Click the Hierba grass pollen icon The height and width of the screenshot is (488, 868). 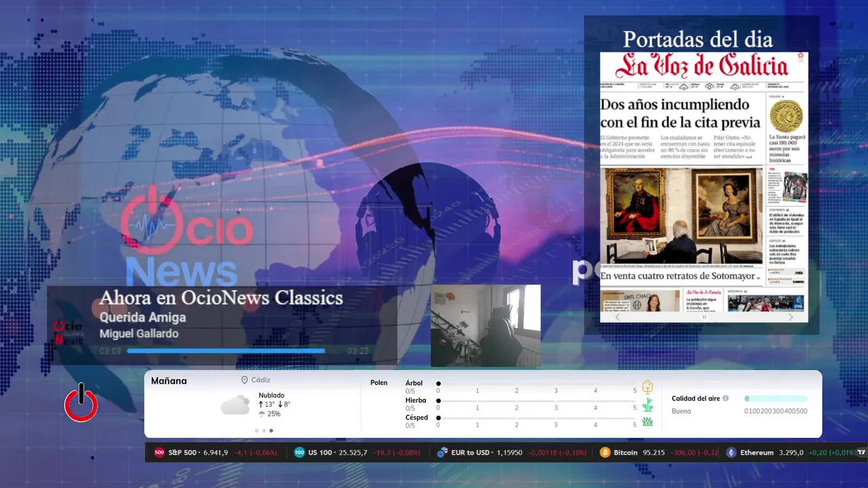648,405
